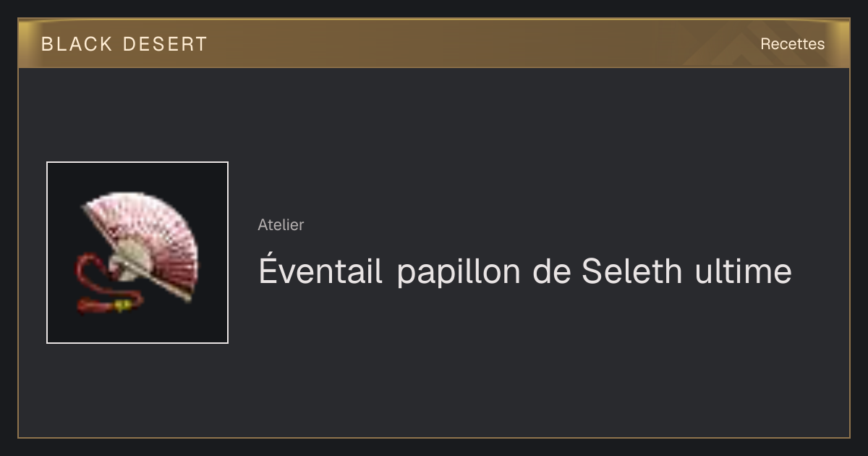Select the Seleth butterfly fan item icon
868x456 pixels.
click(137, 253)
